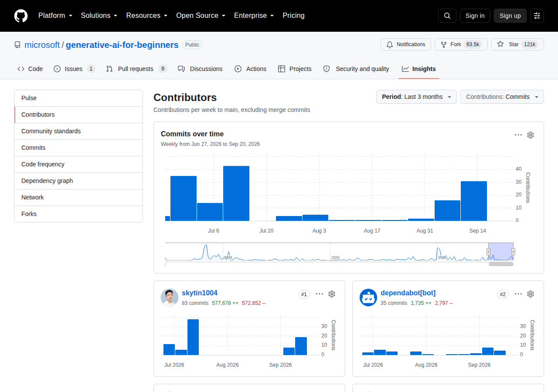Viewport: 558px width, 392px height.
Task: Expand the Enterprise menu
Action: click(x=254, y=16)
